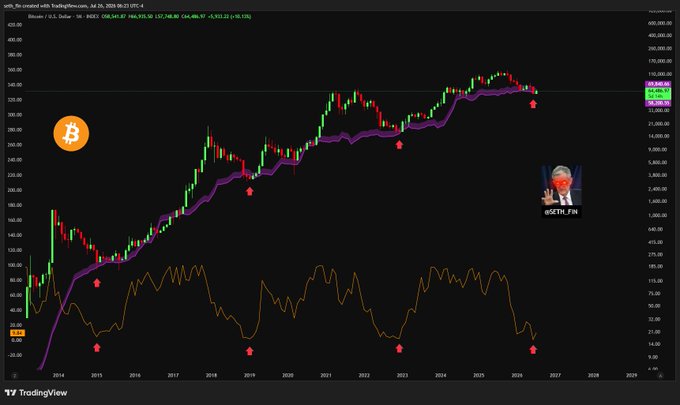Click the orange Bitcoin logo image
Viewport: 680px width, 405px height.
click(71, 134)
